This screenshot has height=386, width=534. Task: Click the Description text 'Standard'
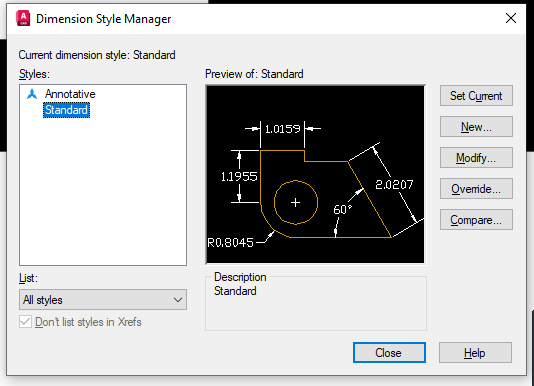235,291
